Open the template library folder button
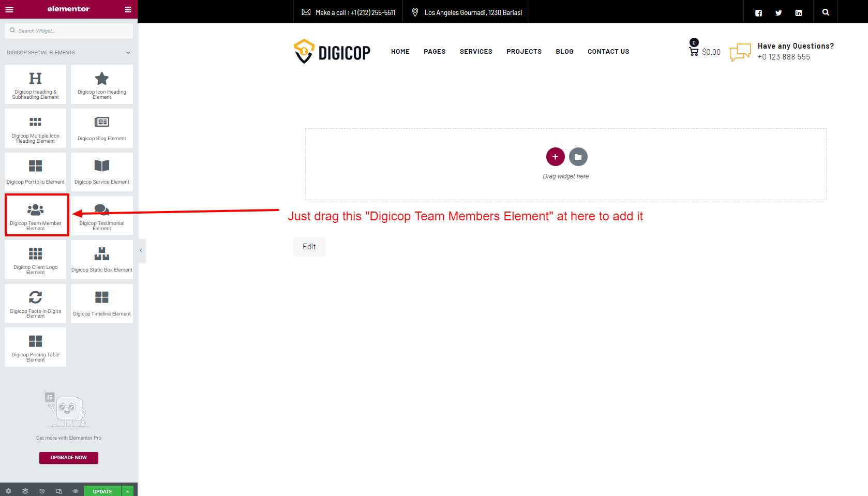868x496 pixels. click(x=578, y=157)
